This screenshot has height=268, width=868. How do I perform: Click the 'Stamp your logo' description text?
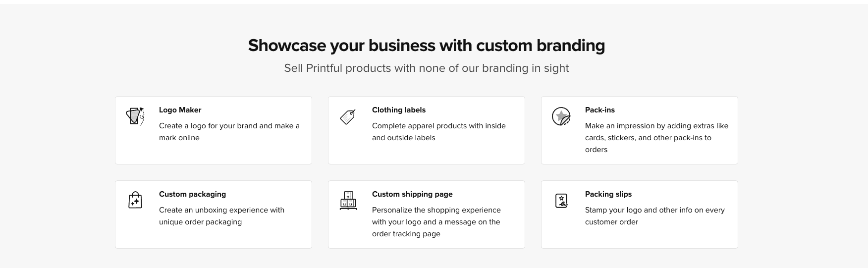[654, 216]
